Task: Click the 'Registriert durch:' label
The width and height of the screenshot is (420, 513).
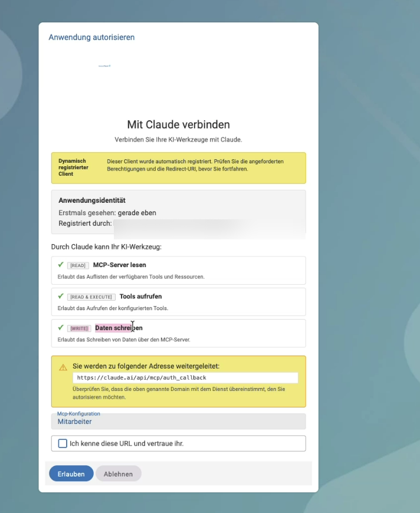Action: point(85,223)
